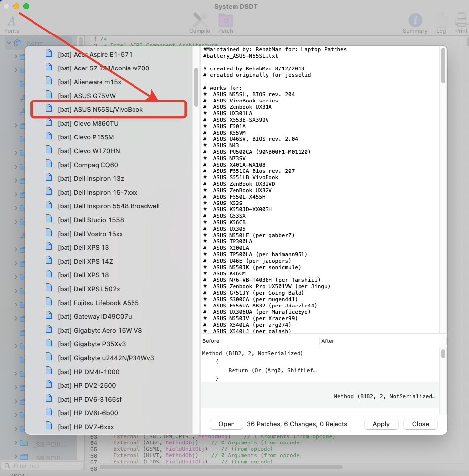Image resolution: width=469 pixels, height=476 pixels.
Task: Open the Summary info icon
Action: tap(415, 23)
